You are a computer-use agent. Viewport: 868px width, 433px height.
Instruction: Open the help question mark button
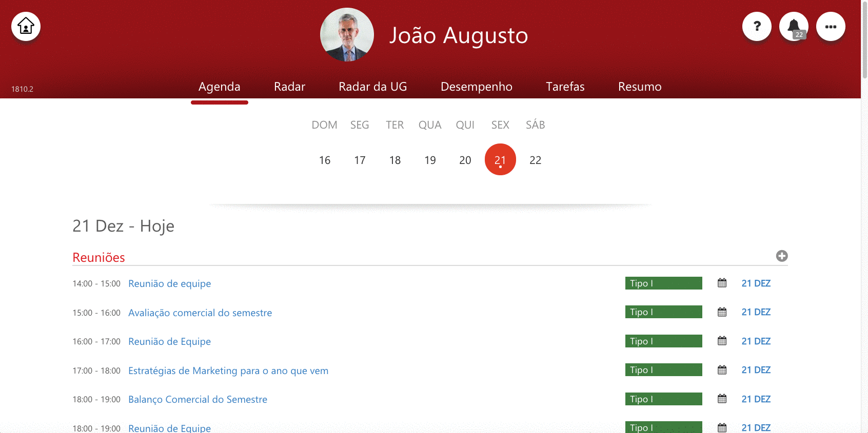click(x=757, y=26)
